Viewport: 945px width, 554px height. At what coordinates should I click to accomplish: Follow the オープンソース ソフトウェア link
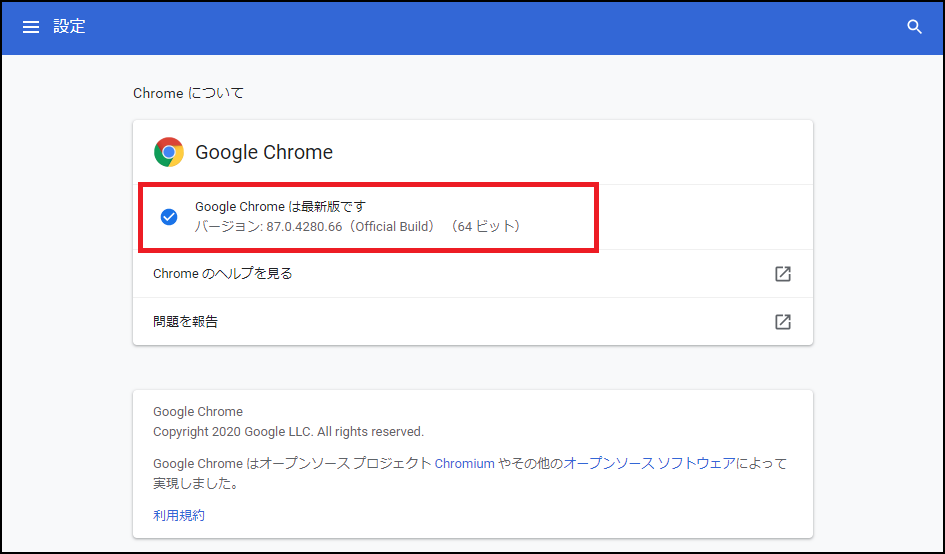(649, 464)
